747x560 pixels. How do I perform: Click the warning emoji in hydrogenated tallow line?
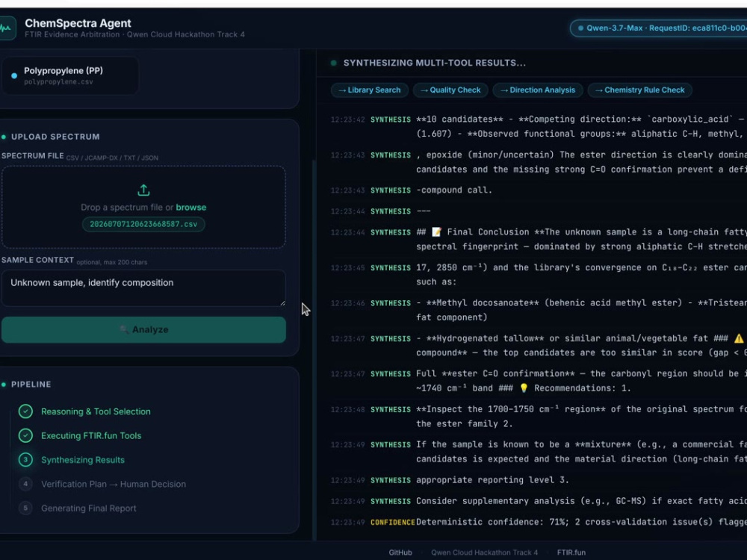pyautogui.click(x=739, y=338)
